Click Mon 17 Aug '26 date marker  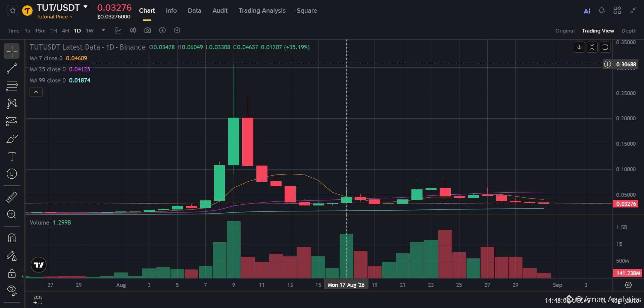point(346,285)
